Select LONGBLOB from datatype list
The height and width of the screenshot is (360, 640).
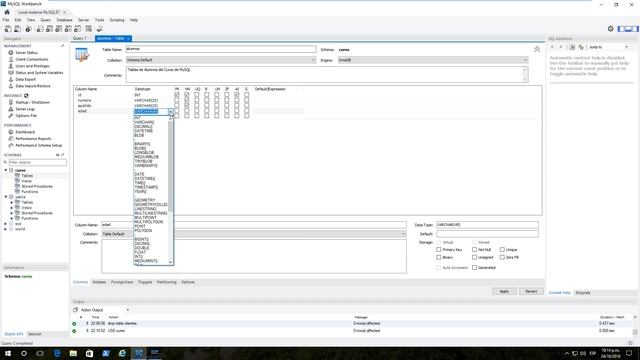pyautogui.click(x=144, y=153)
